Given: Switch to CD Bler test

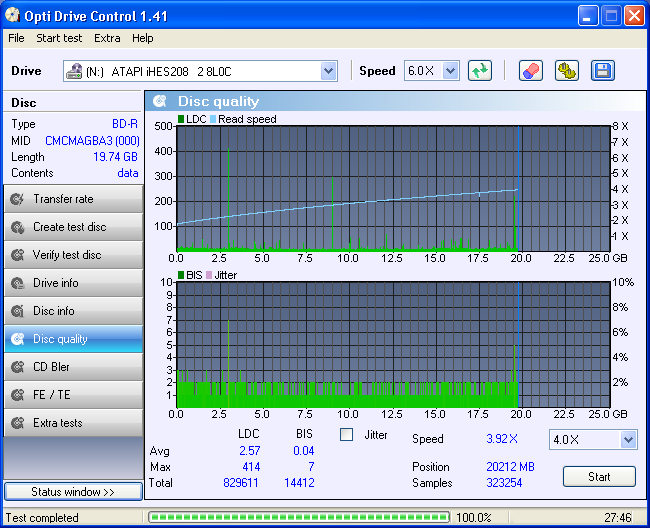Looking at the screenshot, I should click(x=73, y=367).
